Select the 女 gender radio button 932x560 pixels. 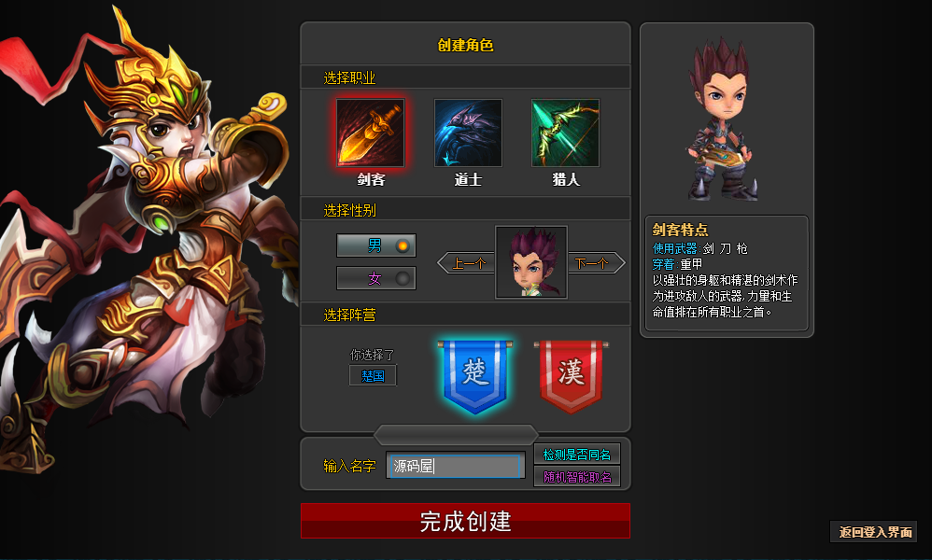(x=376, y=278)
